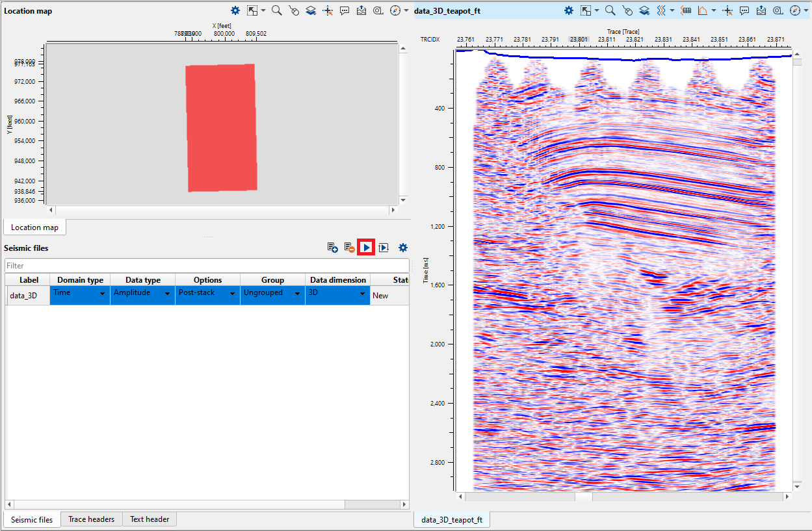Open the gear settings in the Seismic files panel
The height and width of the screenshot is (531, 812).
pos(402,248)
